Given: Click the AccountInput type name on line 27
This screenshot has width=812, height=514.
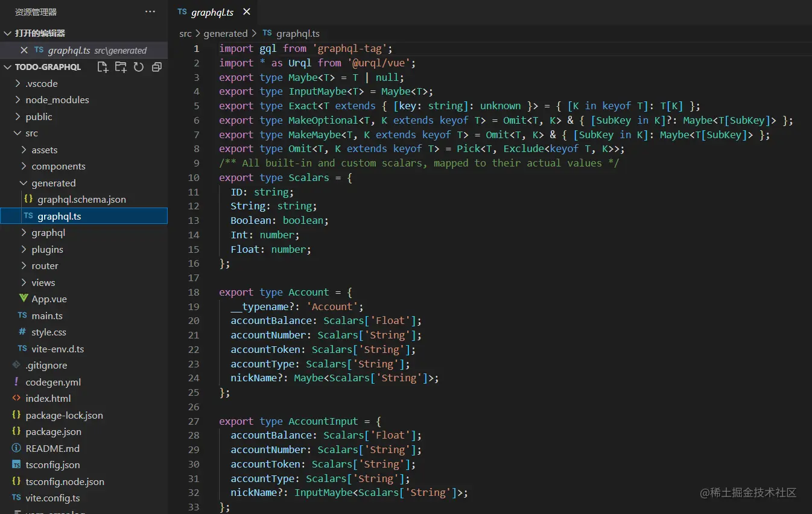Looking at the screenshot, I should click(323, 421).
